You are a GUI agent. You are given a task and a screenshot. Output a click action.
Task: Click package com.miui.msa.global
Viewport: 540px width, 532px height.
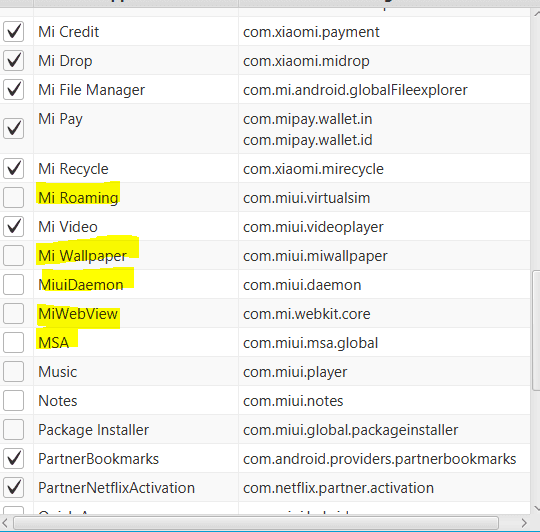[311, 343]
